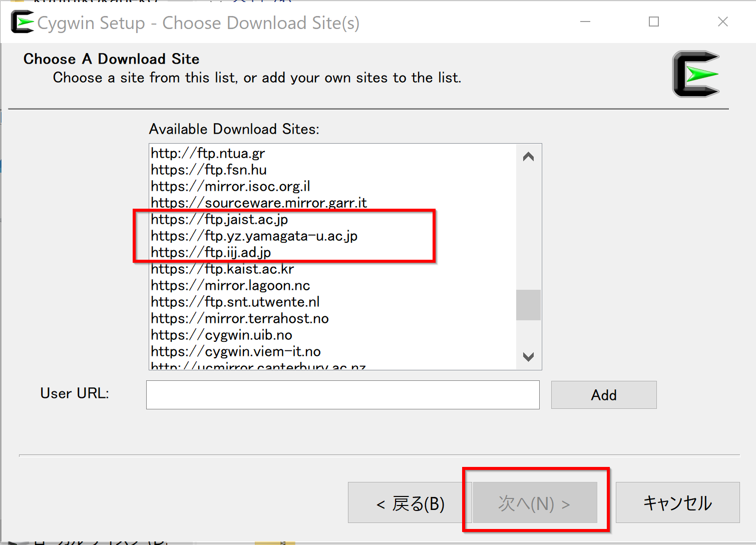Click the large Cygwin logo
This screenshot has width=756, height=545.
pos(696,74)
